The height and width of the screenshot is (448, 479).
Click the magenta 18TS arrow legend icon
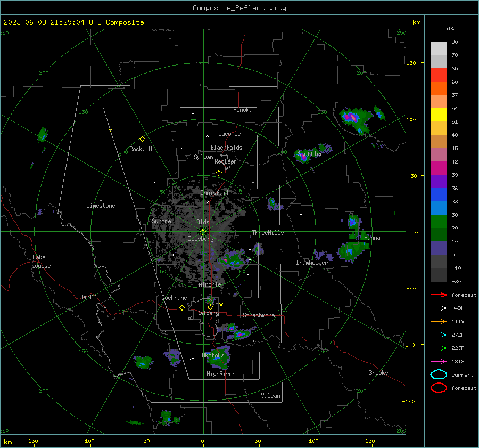pyautogui.click(x=439, y=362)
